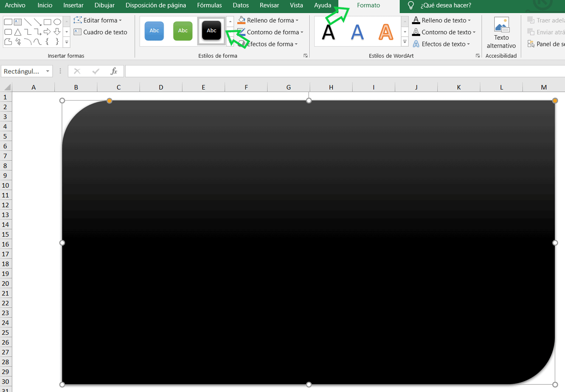Viewport: 565px width, 392px height.
Task: Apply the black A WordArt style
Action: tap(329, 32)
